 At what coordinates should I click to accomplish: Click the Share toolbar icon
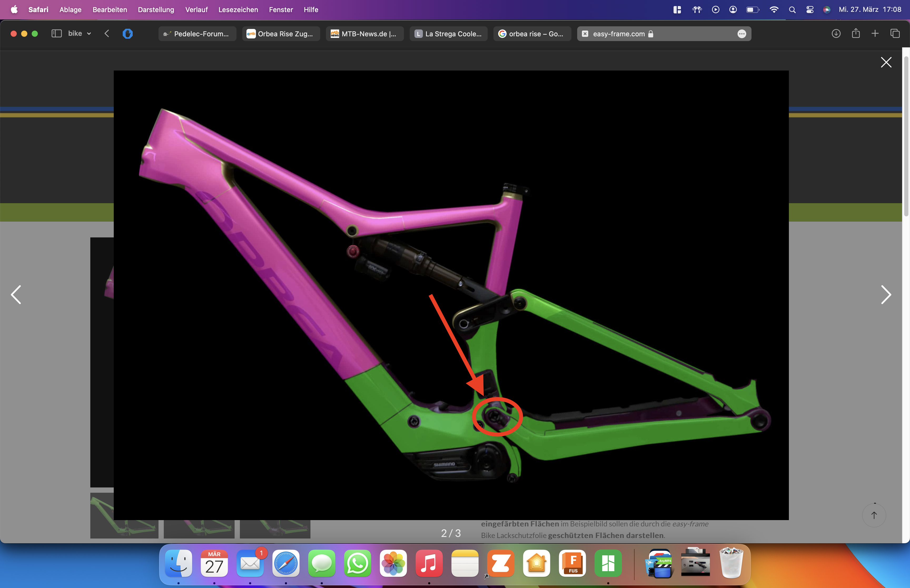pos(856,34)
